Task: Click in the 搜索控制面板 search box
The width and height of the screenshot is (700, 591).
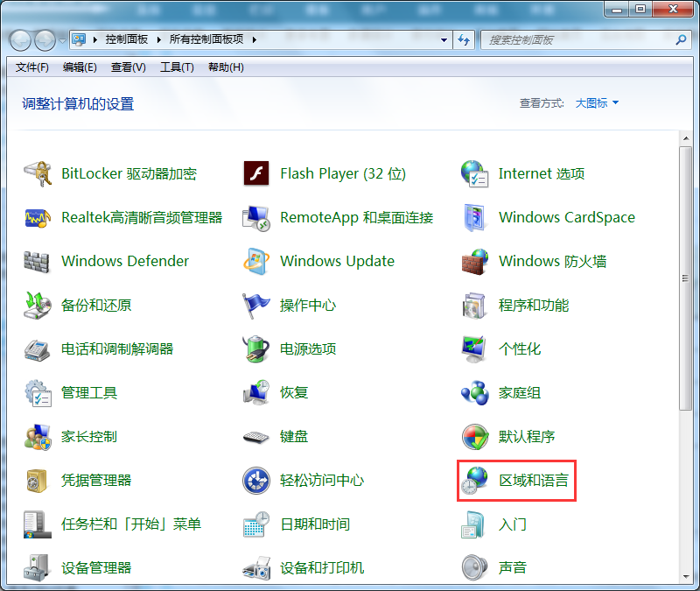Action: click(x=577, y=40)
